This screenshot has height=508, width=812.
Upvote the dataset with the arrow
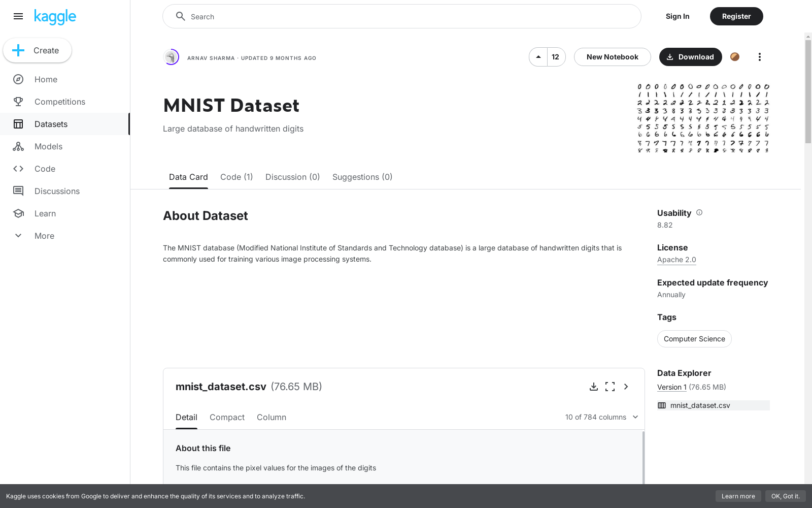(538, 57)
